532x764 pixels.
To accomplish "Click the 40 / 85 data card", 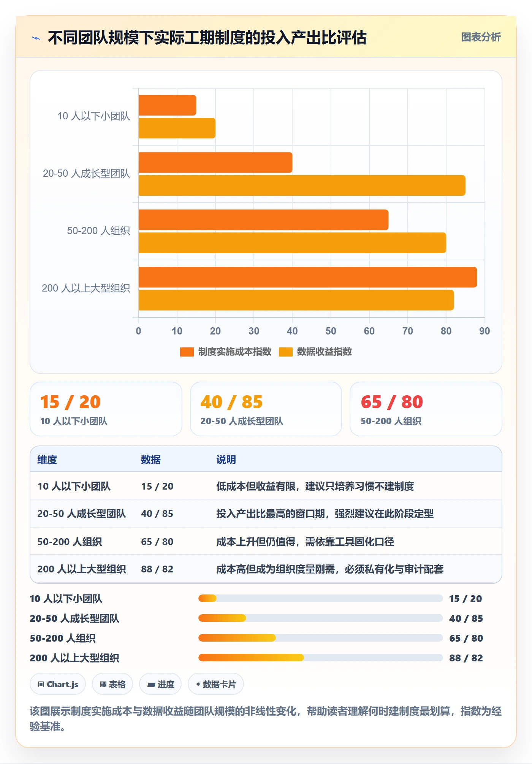I will [266, 409].
